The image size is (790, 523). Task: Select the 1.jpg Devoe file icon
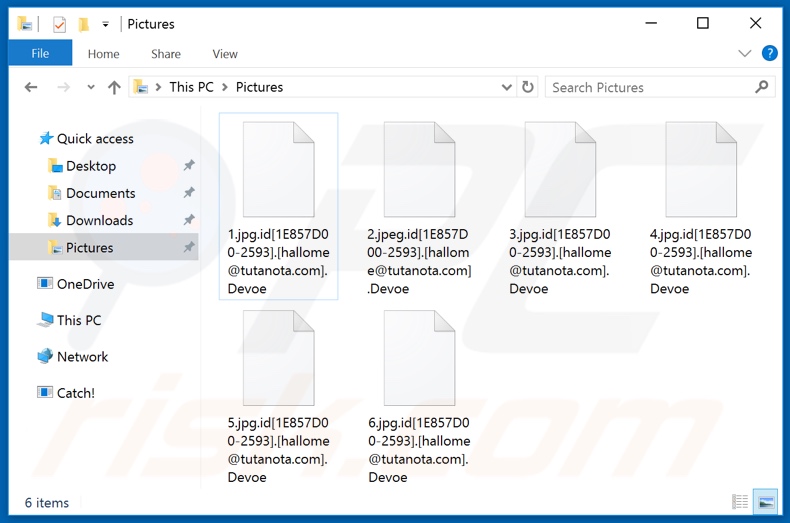[279, 170]
